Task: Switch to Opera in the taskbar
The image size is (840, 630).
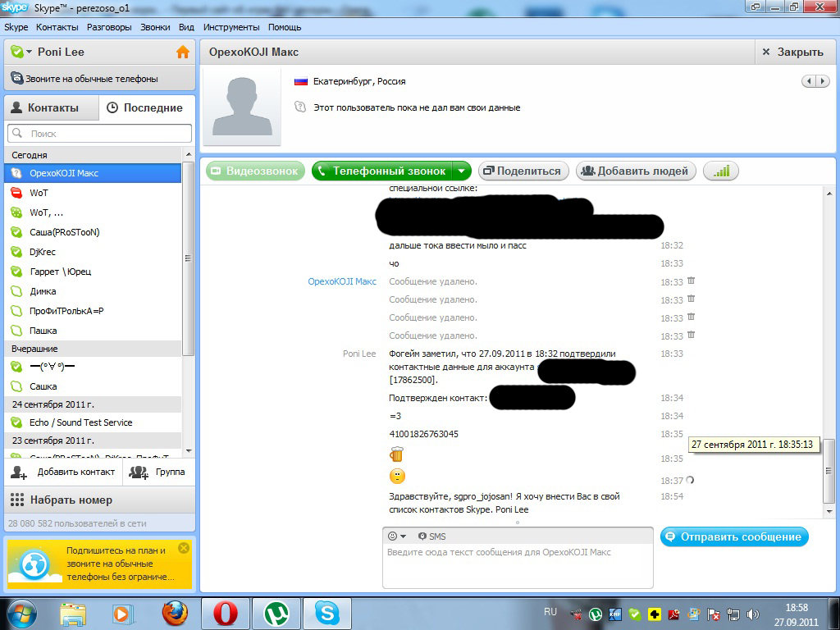Action: pyautogui.click(x=226, y=614)
